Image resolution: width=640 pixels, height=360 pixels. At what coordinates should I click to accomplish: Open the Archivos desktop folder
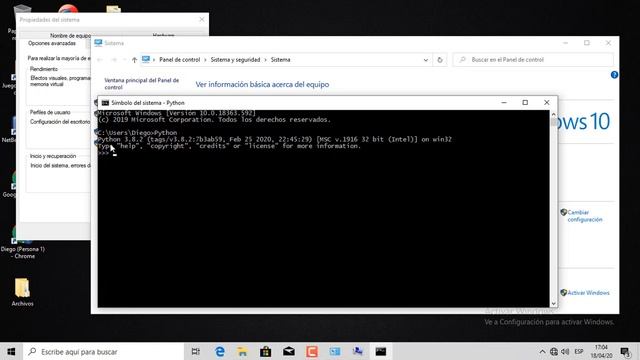[x=22, y=292]
